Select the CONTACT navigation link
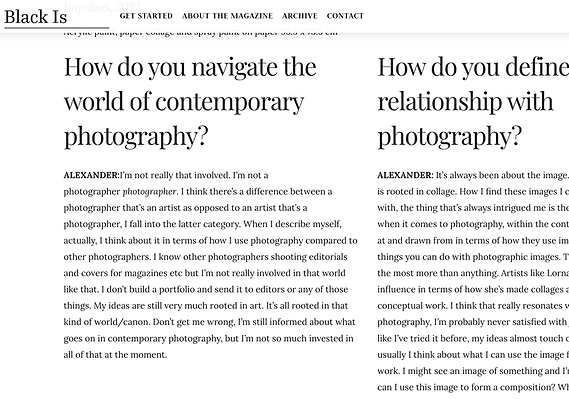 pos(345,16)
